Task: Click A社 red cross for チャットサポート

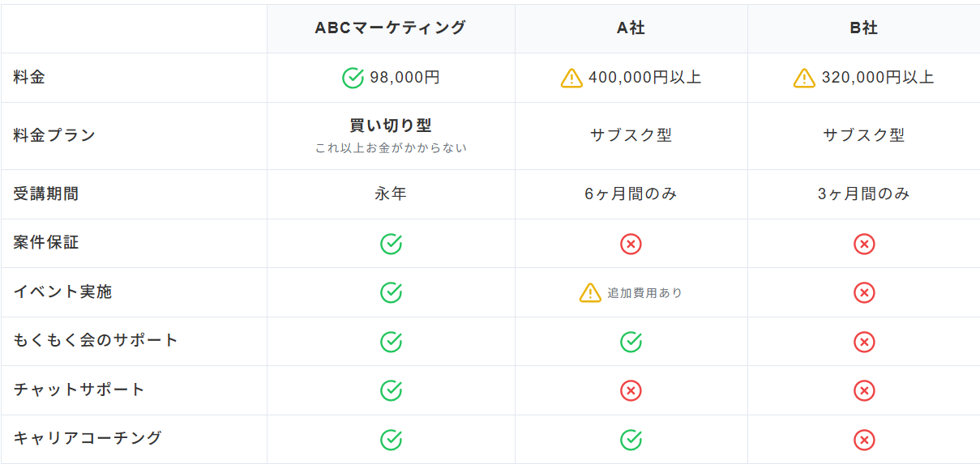Action: click(631, 390)
